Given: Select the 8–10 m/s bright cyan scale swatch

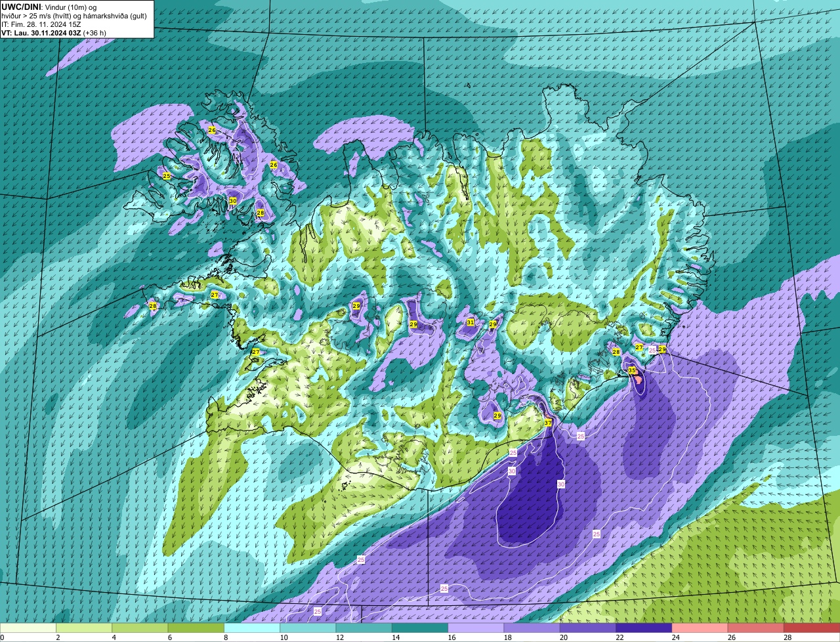Looking at the screenshot, I should [252, 628].
